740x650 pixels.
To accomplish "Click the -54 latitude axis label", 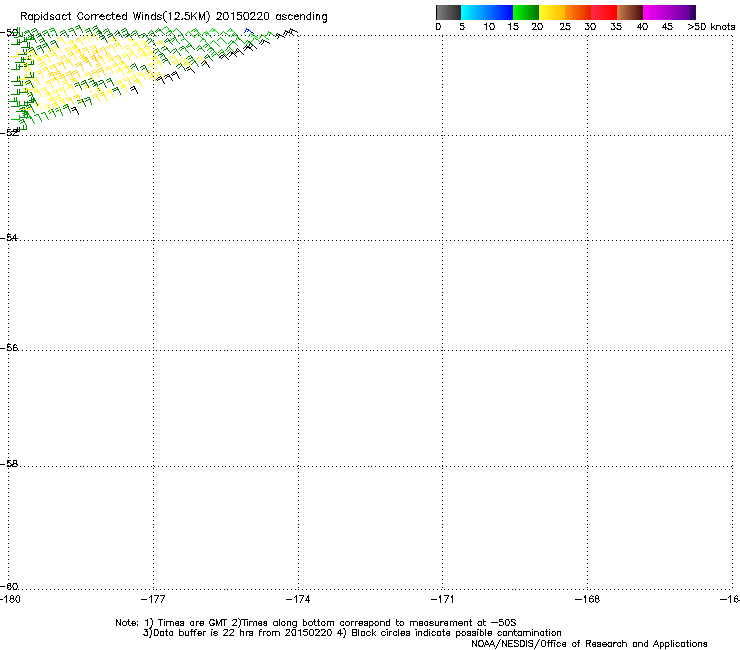I will click(x=9, y=238).
